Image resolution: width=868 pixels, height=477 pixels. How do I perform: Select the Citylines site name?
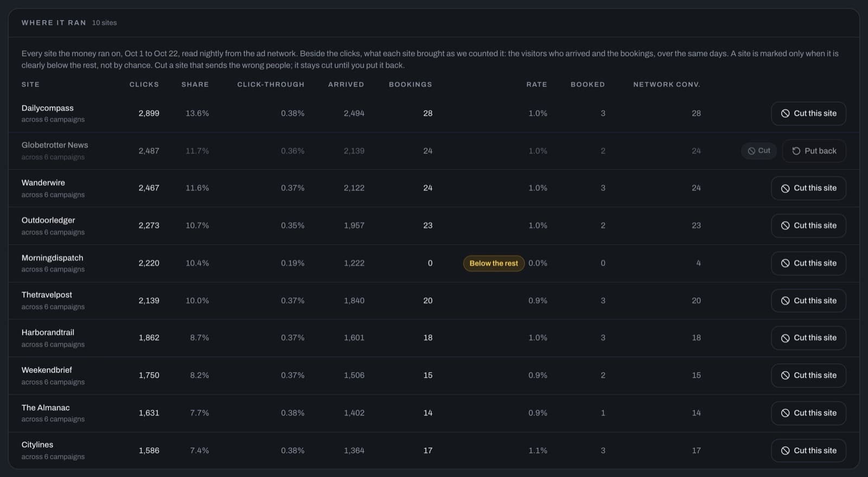(37, 444)
